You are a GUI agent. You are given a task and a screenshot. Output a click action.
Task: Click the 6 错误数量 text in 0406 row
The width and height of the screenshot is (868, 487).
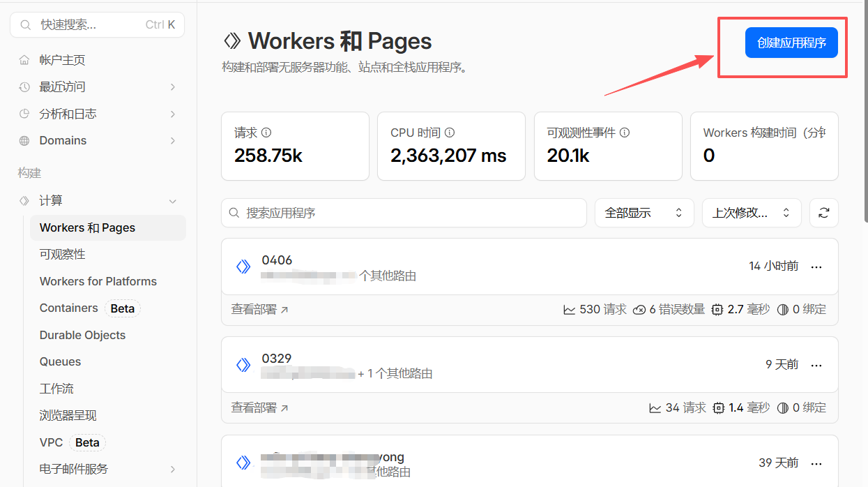pyautogui.click(x=677, y=310)
